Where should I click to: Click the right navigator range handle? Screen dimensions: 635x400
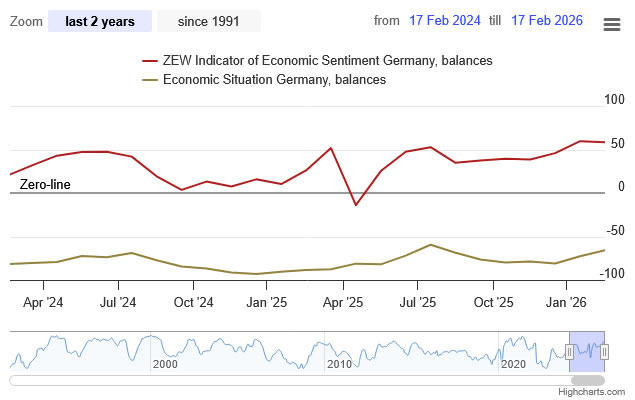[604, 351]
